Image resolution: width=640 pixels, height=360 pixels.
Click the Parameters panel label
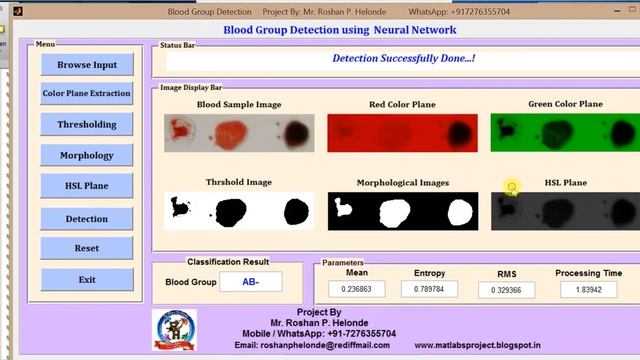(x=343, y=262)
